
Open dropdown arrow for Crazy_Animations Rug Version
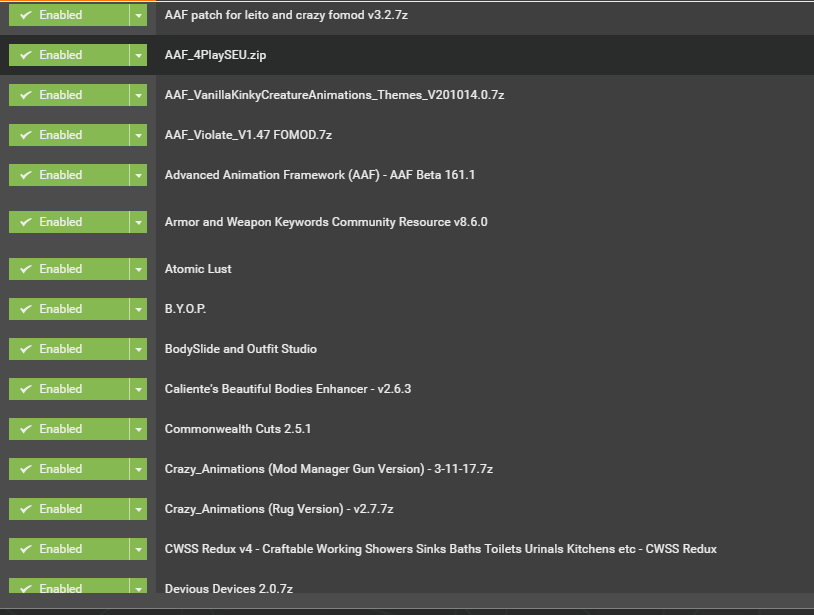[138, 509]
